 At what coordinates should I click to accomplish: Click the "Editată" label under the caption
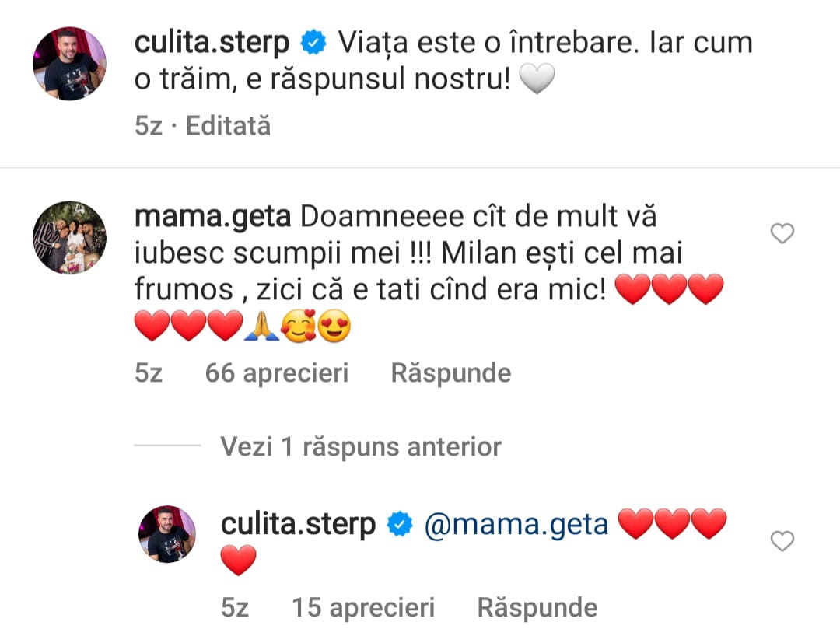coord(228,126)
